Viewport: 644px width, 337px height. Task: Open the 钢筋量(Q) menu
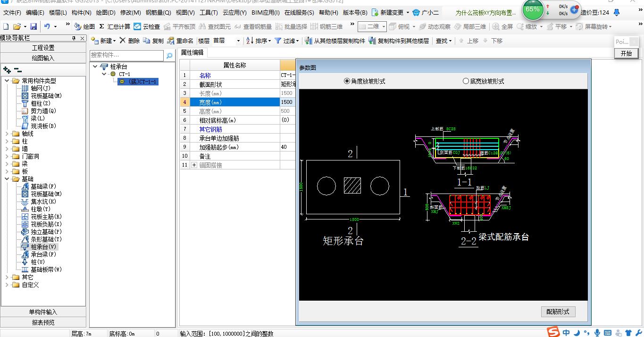[x=158, y=13]
